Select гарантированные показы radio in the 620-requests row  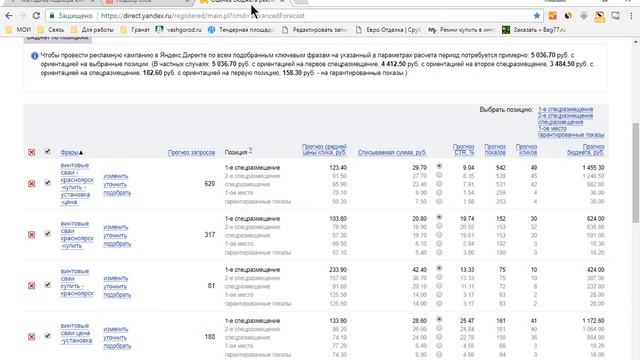click(x=439, y=201)
